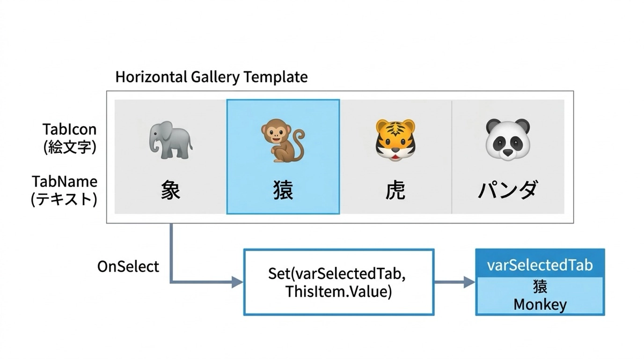Choose the panda emoji icon
The width and height of the screenshot is (644, 359).
pos(507,139)
